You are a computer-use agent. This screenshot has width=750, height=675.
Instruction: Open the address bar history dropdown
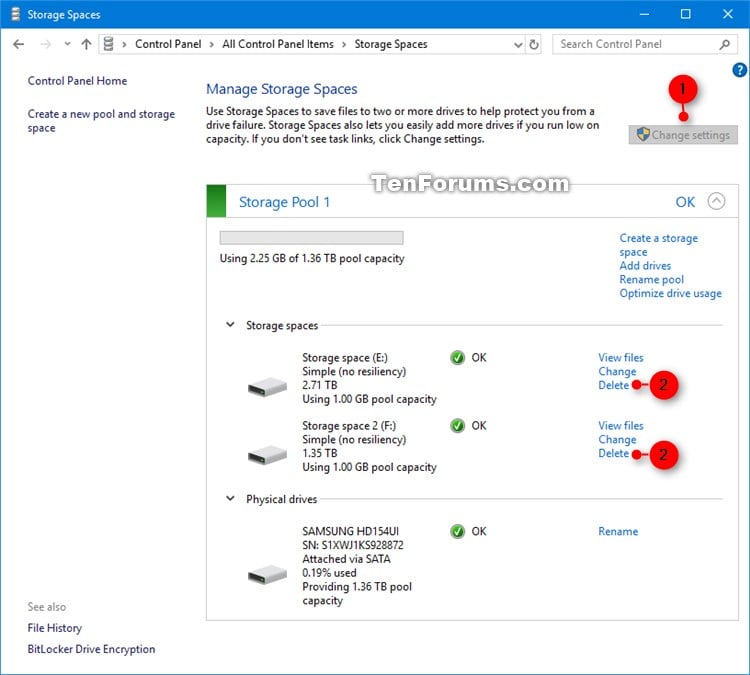click(518, 45)
